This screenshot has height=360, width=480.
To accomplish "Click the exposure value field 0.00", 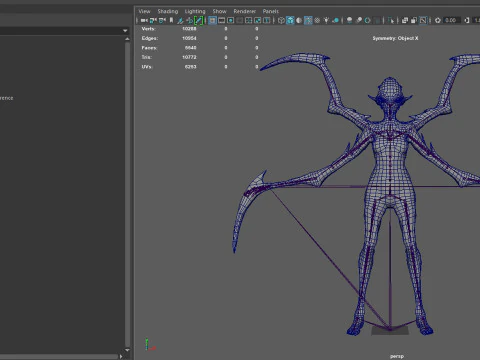I will pos(451,20).
